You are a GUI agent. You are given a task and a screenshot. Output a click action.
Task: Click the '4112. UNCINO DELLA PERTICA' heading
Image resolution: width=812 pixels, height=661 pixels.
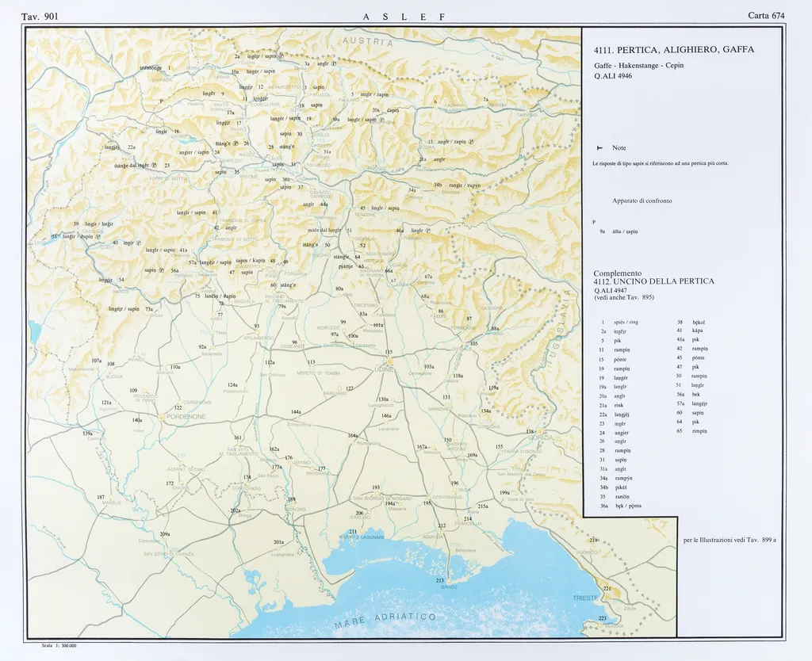click(x=653, y=281)
